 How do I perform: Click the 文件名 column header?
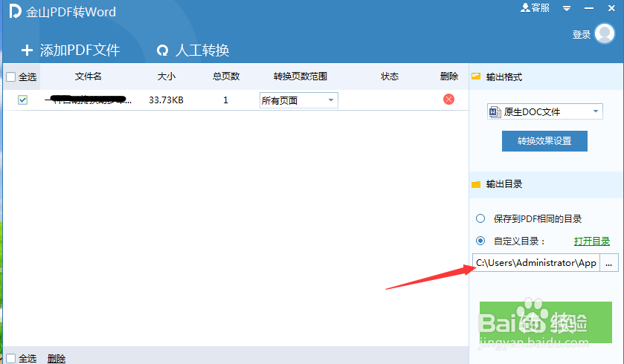click(88, 77)
